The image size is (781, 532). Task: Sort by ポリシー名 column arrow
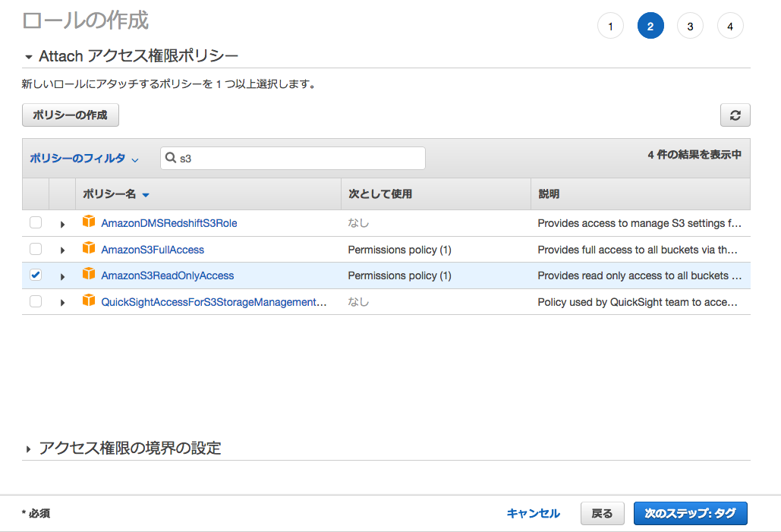click(146, 195)
